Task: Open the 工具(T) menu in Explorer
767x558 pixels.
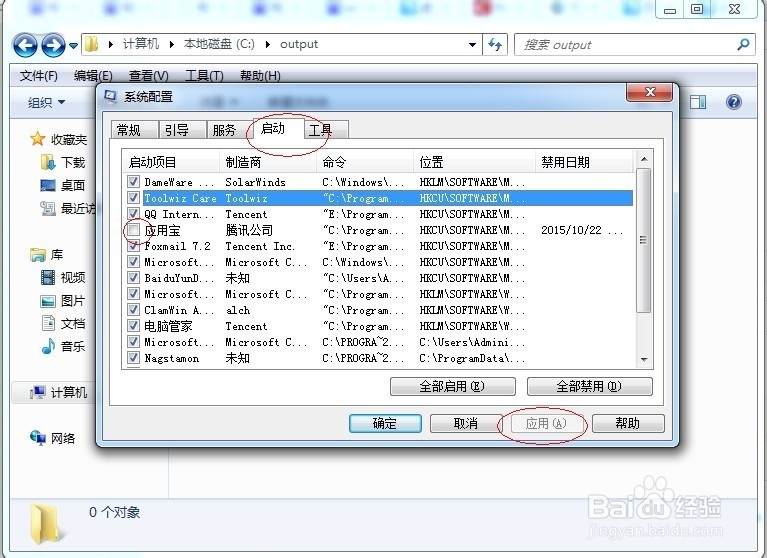Action: [204, 76]
